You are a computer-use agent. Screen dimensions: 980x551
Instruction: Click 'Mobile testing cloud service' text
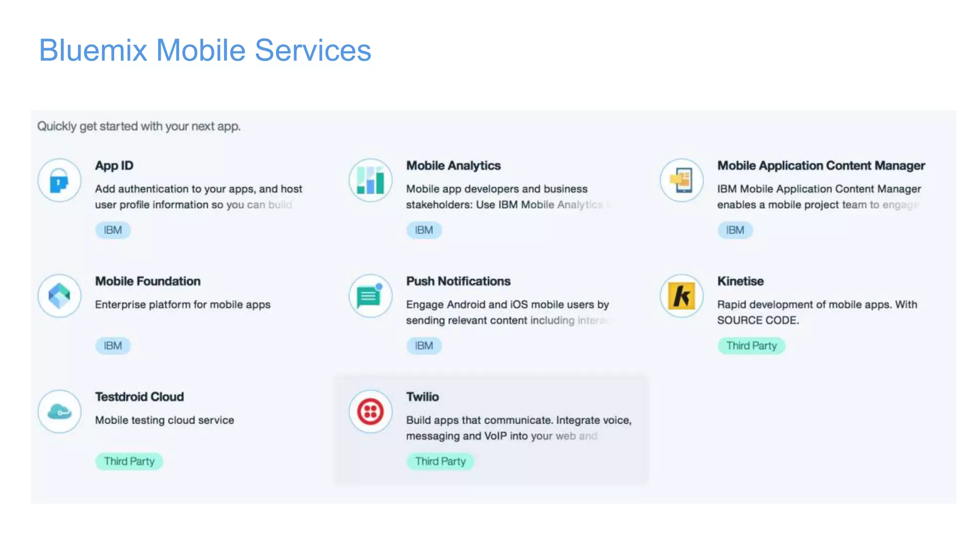(165, 420)
